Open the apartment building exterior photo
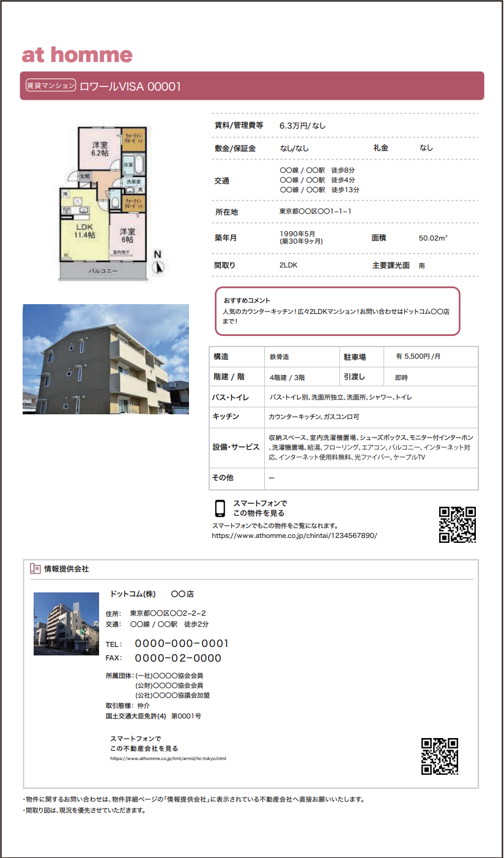The width and height of the screenshot is (504, 858). 106,359
